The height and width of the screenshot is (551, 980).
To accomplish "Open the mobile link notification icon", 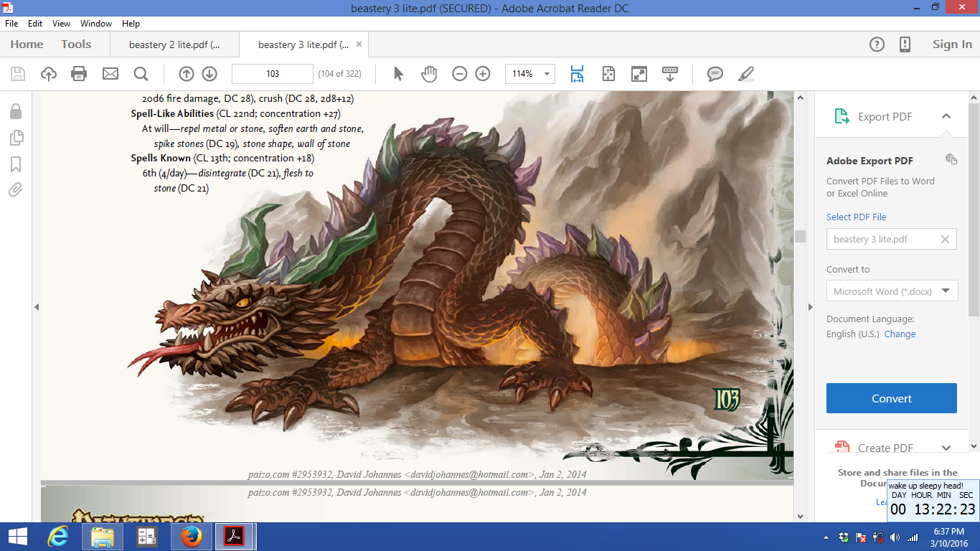I will pyautogui.click(x=905, y=44).
